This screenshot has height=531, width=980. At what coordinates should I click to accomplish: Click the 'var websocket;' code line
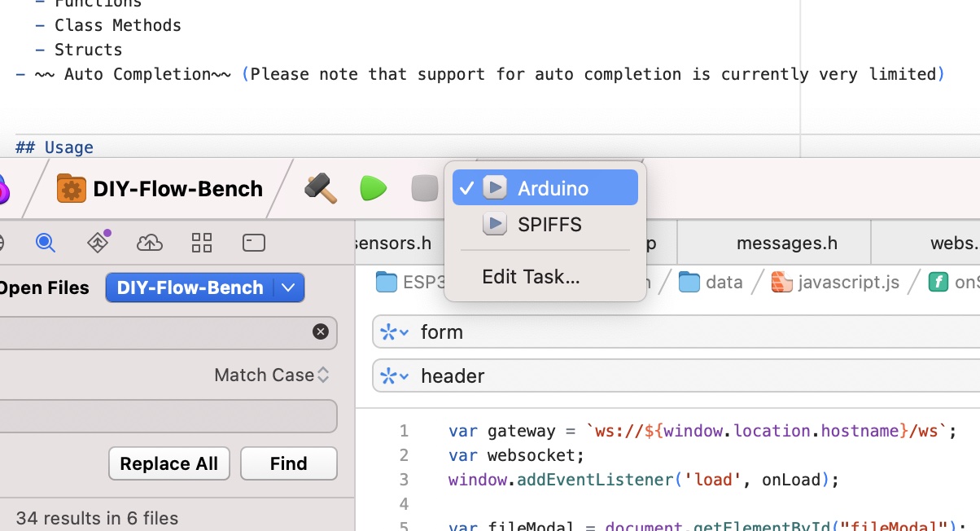point(516,455)
